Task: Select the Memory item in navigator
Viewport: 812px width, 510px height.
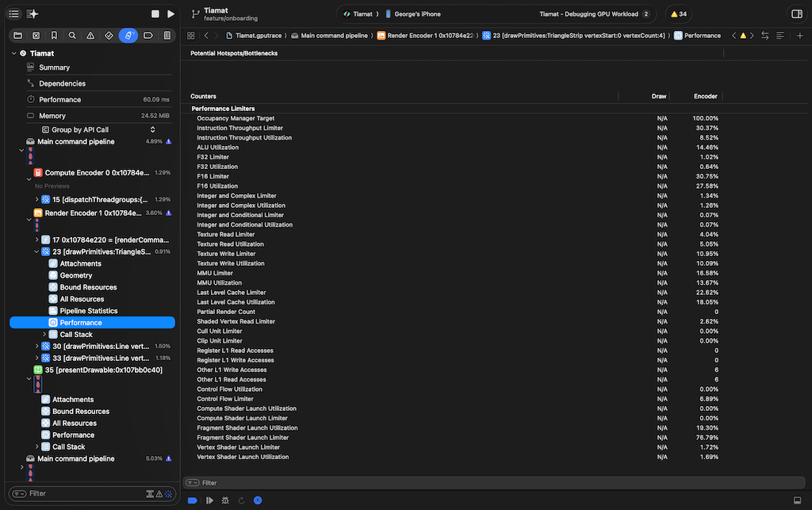Action: pyautogui.click(x=52, y=116)
